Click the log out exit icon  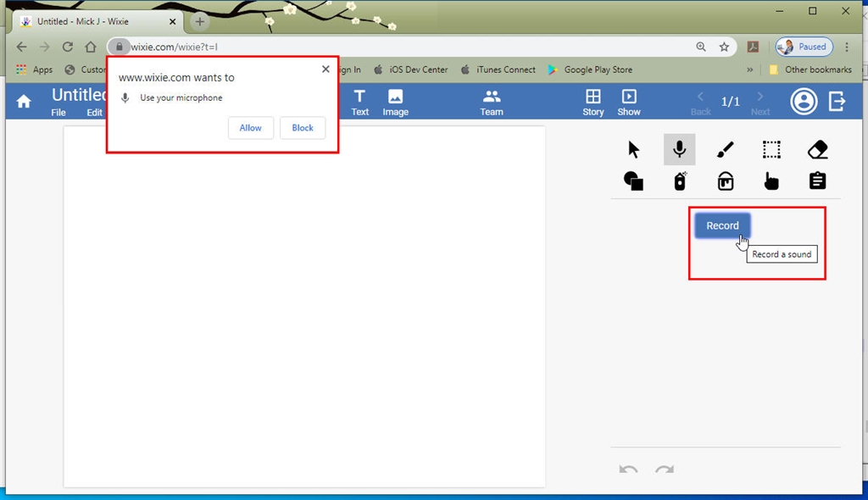coord(837,102)
